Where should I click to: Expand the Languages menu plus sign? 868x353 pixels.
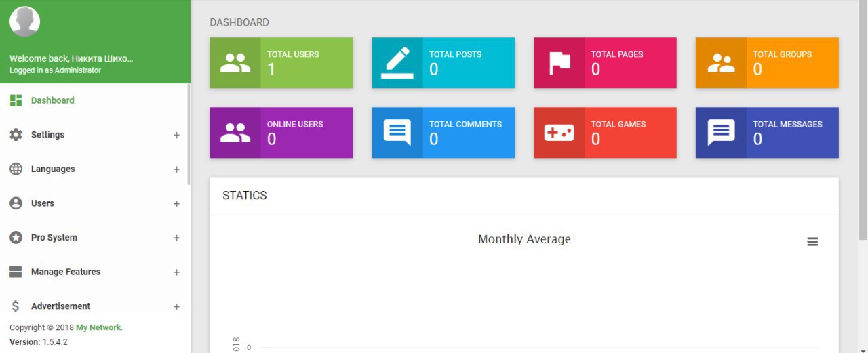176,169
